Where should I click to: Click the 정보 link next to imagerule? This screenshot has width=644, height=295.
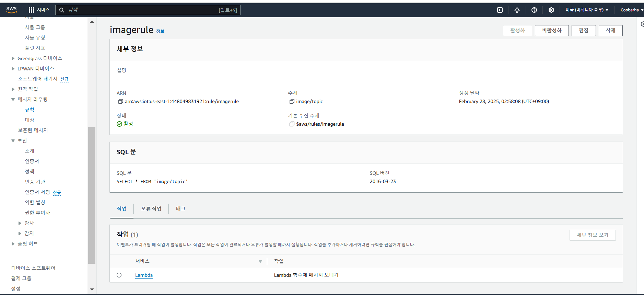(x=160, y=31)
